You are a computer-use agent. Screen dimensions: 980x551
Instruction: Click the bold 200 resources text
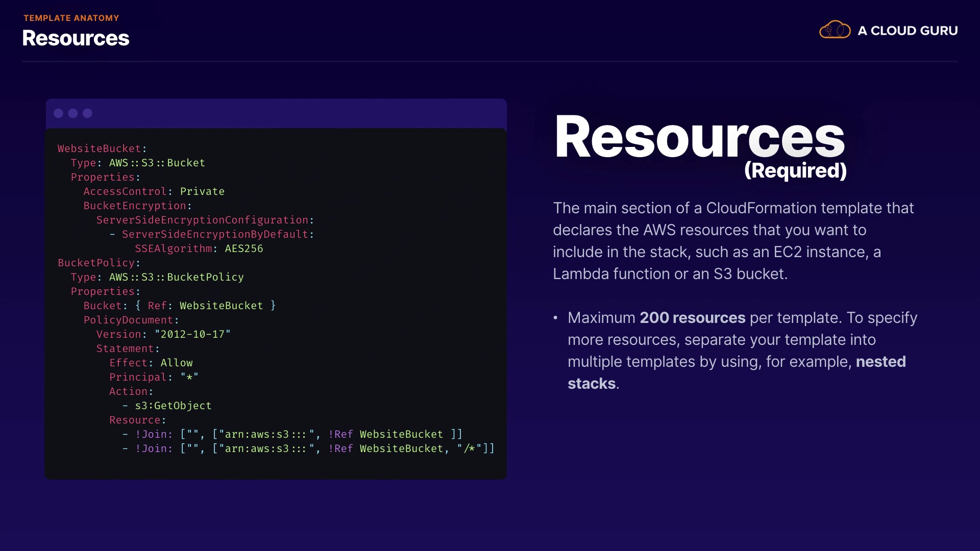692,318
